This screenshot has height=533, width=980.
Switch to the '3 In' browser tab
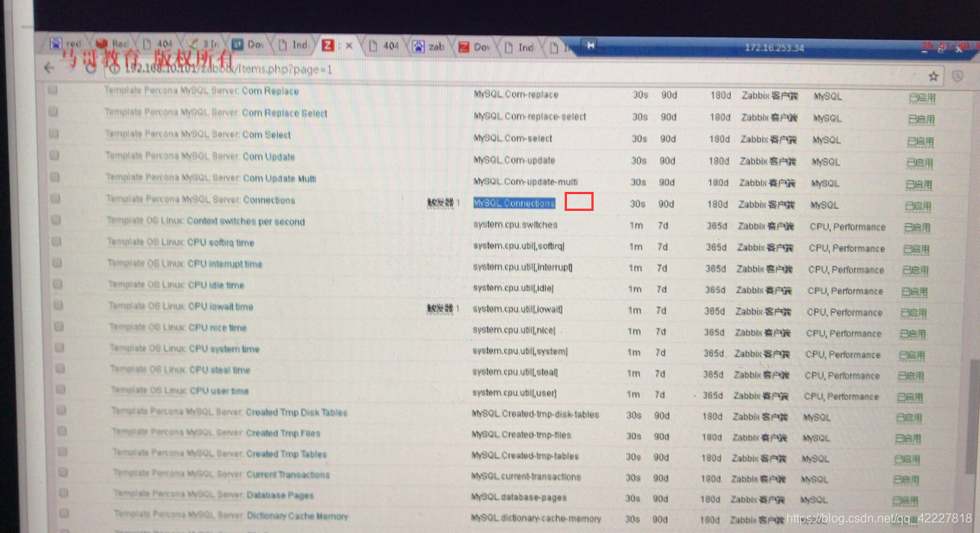[x=203, y=44]
